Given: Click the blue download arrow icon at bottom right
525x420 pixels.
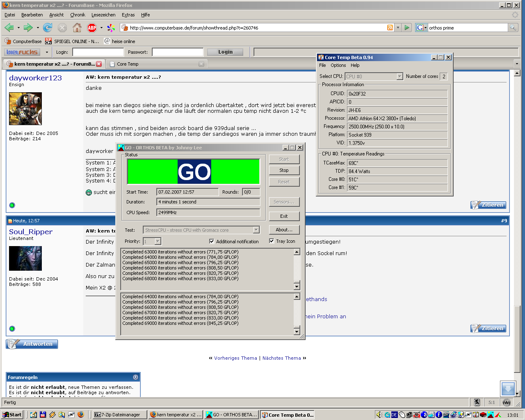Looking at the screenshot, I should [508, 389].
